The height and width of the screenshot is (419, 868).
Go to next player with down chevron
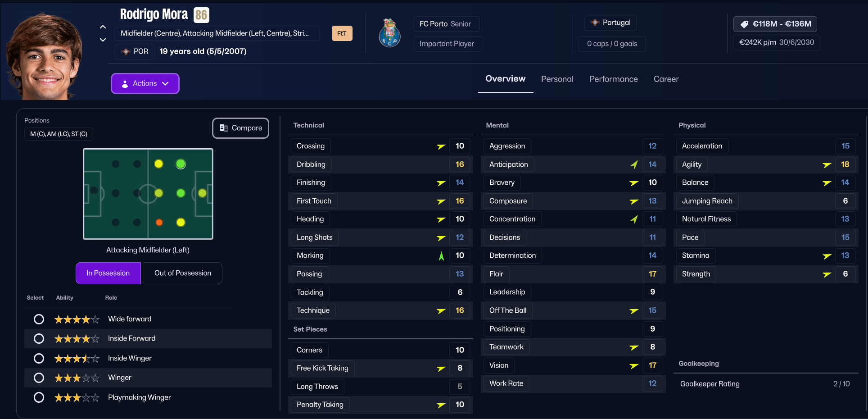tap(103, 40)
